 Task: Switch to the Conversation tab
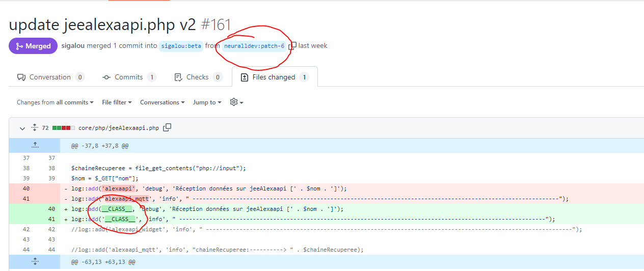[x=51, y=77]
